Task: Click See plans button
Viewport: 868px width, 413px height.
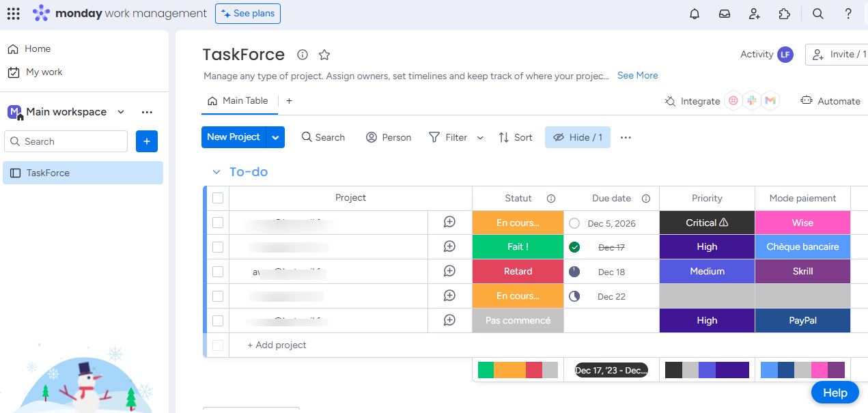Action: (x=248, y=14)
